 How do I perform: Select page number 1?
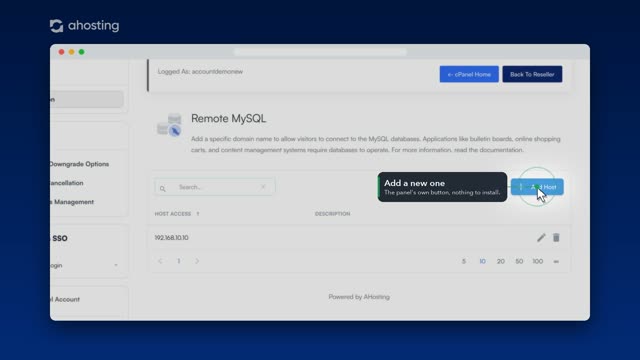(178, 261)
